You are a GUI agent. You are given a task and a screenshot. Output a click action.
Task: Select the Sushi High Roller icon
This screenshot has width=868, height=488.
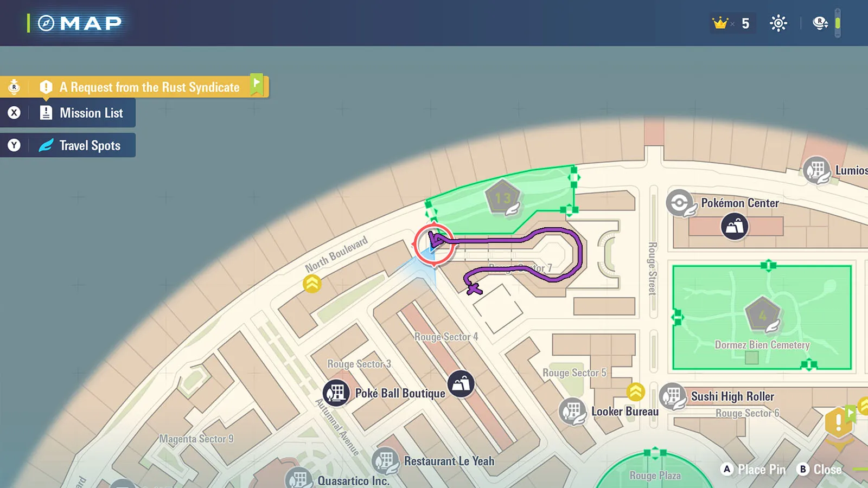(x=673, y=396)
